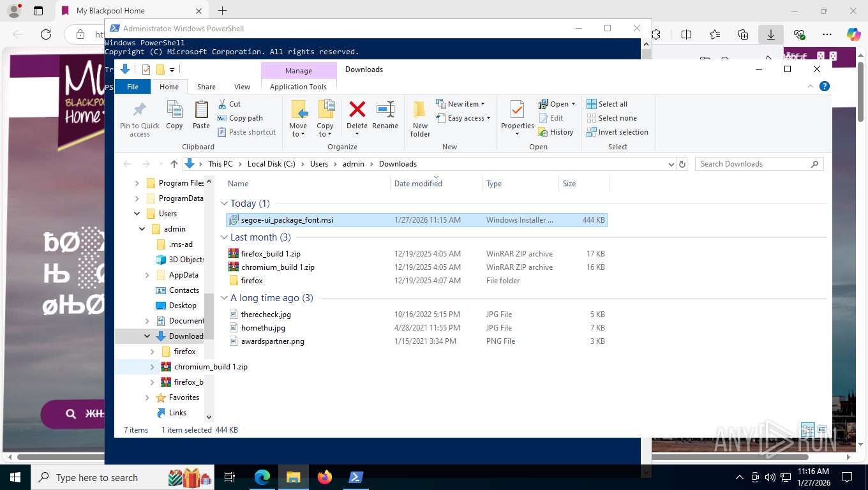
Task: Select therecheck.jpg file
Action: coord(417,315)
